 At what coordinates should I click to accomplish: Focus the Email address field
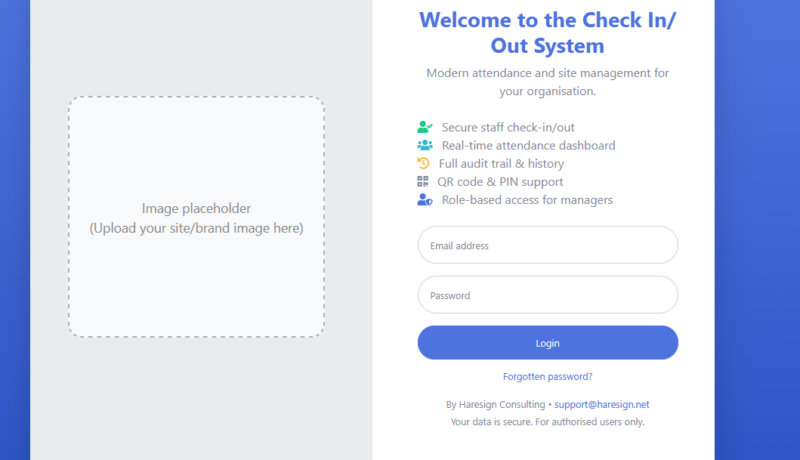click(548, 245)
